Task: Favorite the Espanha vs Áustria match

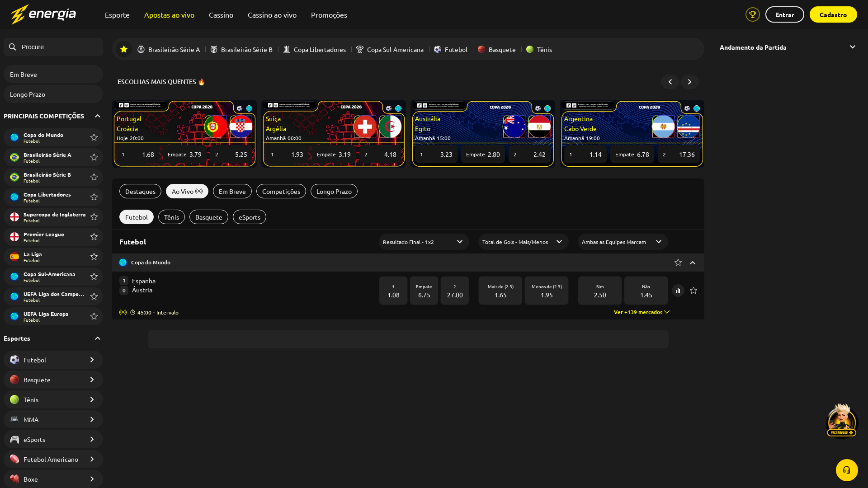Action: tap(693, 291)
